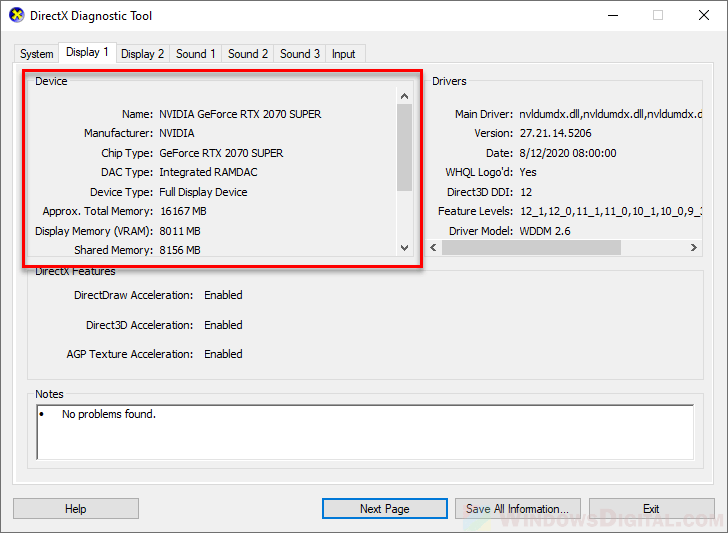This screenshot has width=728, height=533.
Task: Click Direct3D Acceleration 'Enabled' value
Action: coord(223,325)
